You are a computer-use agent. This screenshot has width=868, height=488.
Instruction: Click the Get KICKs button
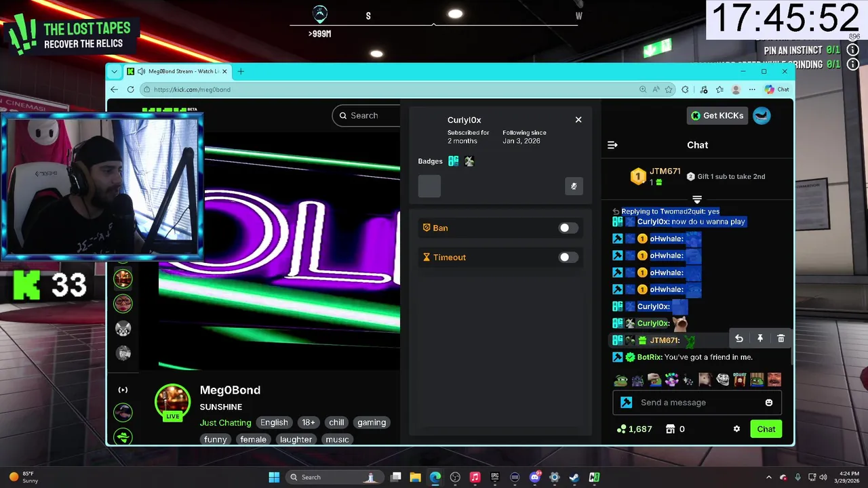point(717,115)
